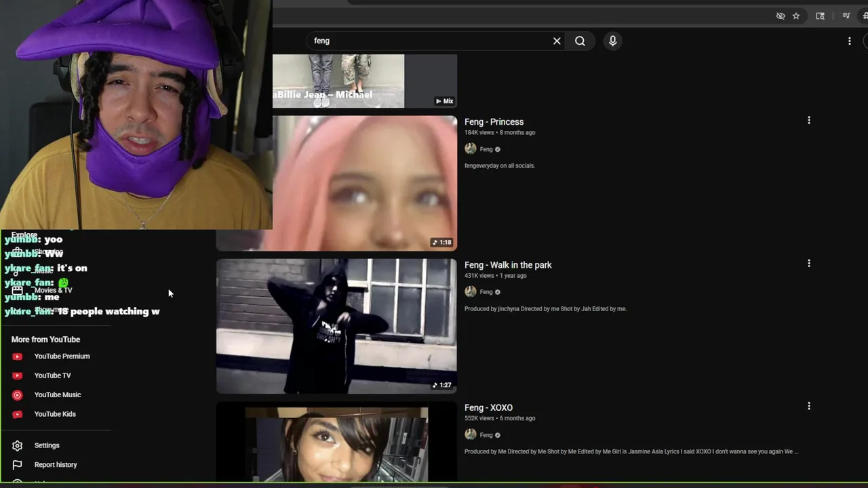Open the browser media control music icon
868x488 pixels.
pos(846,16)
